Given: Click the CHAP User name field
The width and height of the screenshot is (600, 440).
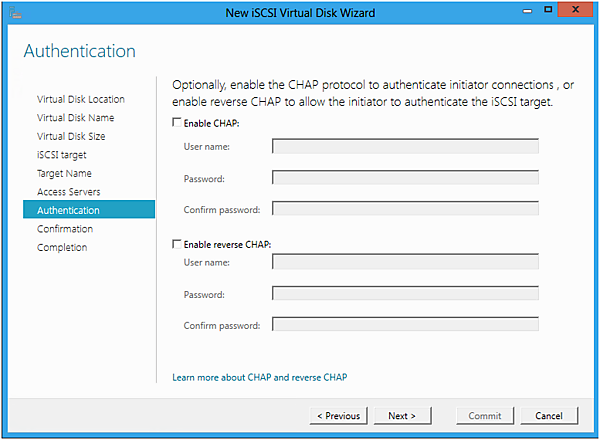Looking at the screenshot, I should click(405, 146).
